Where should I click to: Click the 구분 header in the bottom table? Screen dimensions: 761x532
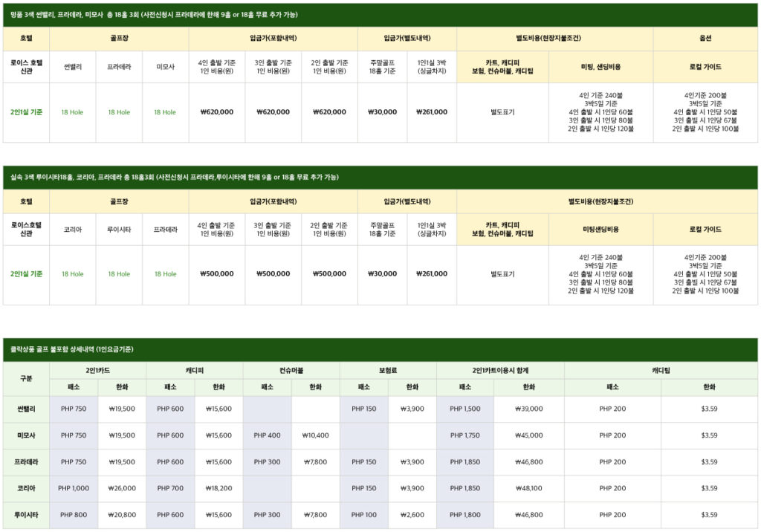(25, 377)
